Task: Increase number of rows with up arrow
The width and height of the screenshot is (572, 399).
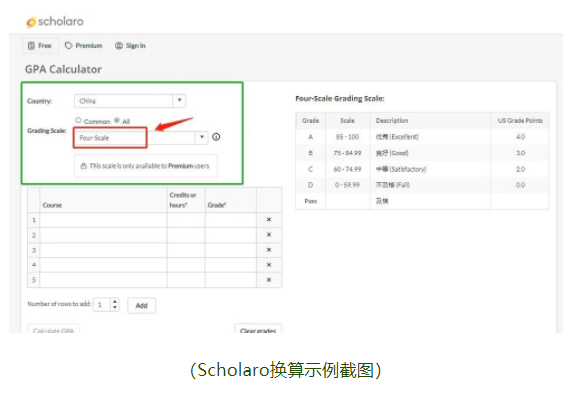Action: pyautogui.click(x=115, y=302)
